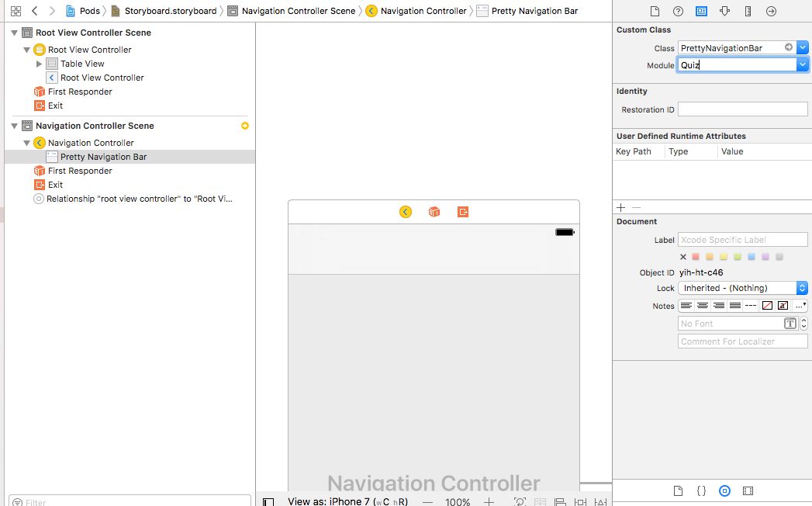Open the Object library tab
This screenshot has width=812, height=506.
[724, 491]
